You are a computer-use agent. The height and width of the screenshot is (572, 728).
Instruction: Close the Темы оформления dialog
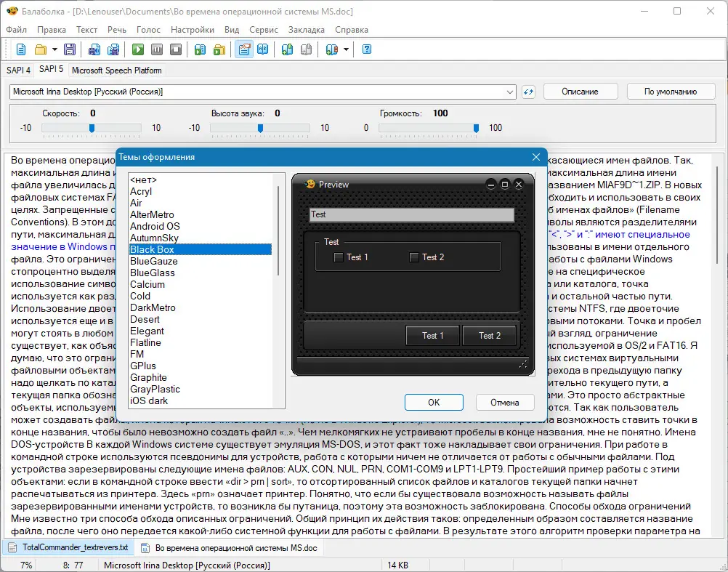(x=535, y=158)
